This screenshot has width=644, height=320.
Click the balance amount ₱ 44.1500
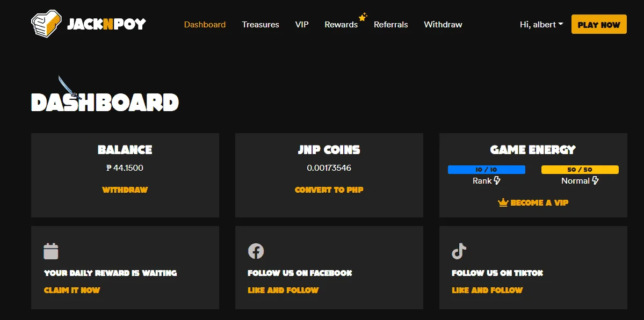(125, 168)
